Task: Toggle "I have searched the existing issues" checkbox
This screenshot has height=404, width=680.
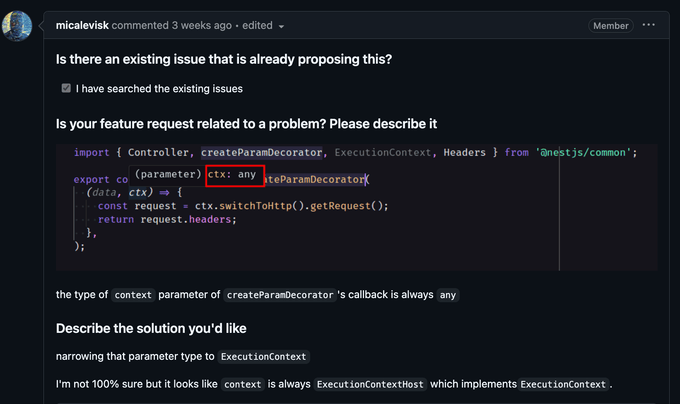Action: pyautogui.click(x=66, y=88)
